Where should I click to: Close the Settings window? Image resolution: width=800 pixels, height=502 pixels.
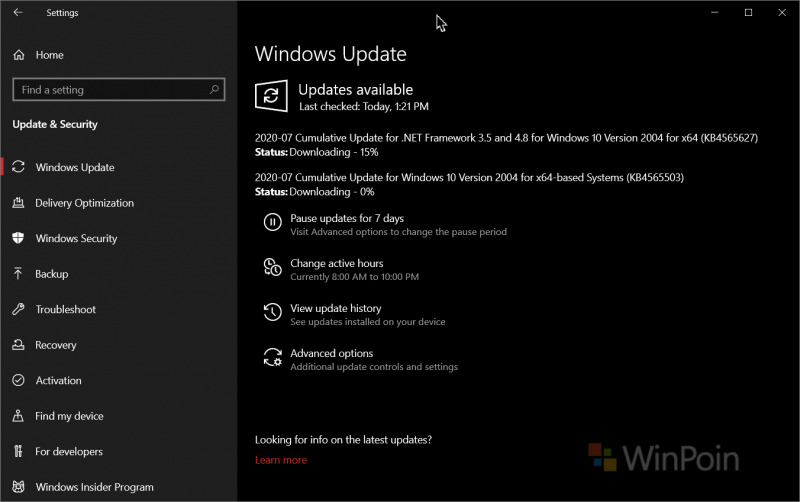(782, 12)
